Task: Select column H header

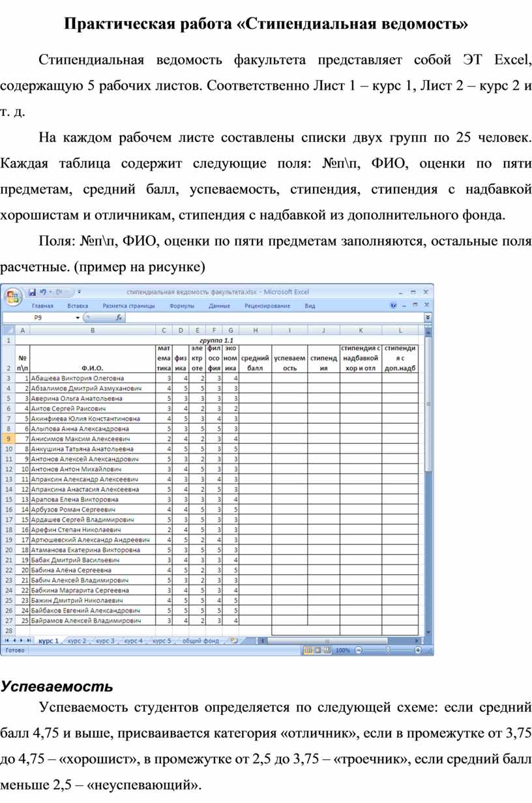Action: point(255,330)
